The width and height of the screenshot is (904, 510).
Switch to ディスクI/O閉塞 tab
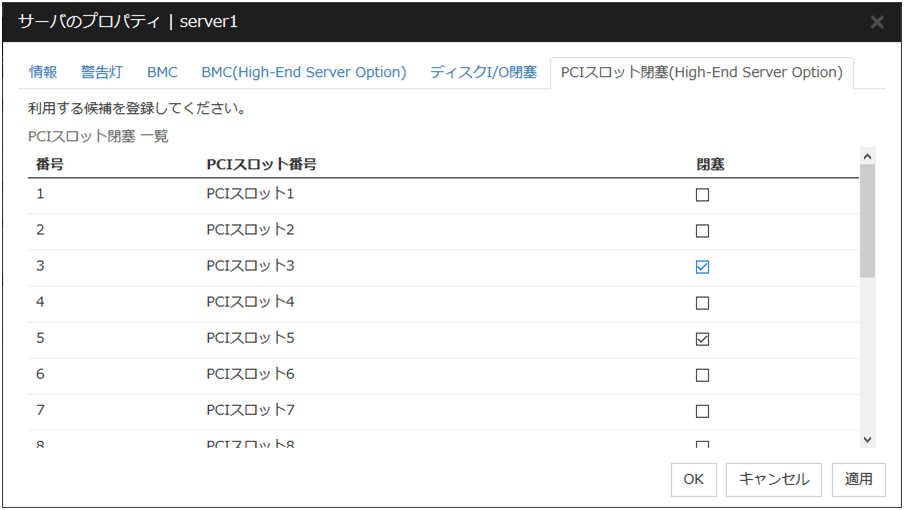coord(483,72)
